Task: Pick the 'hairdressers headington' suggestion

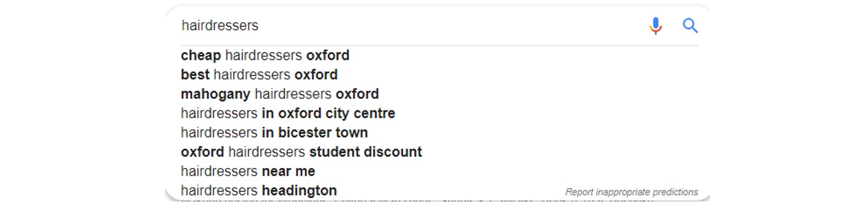Action: click(x=259, y=191)
